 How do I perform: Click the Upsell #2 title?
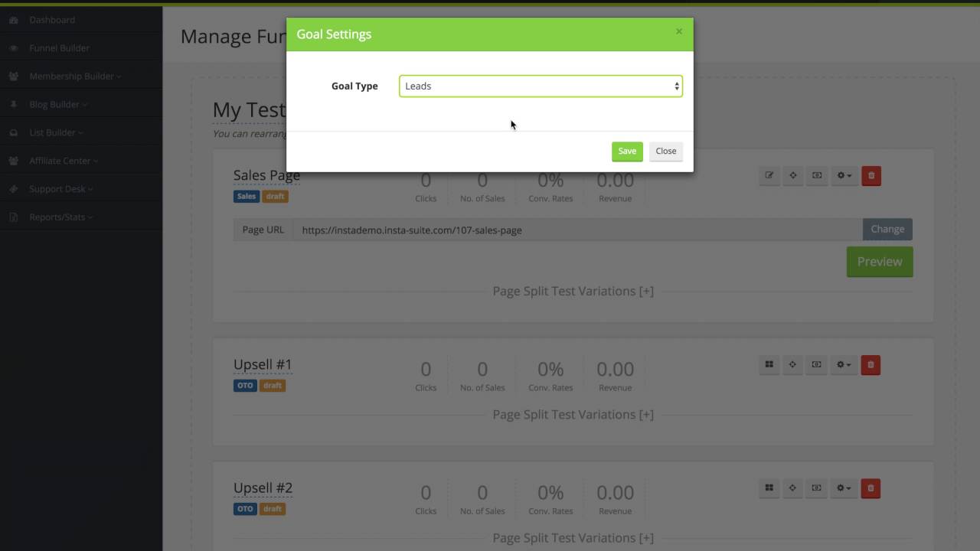(263, 487)
